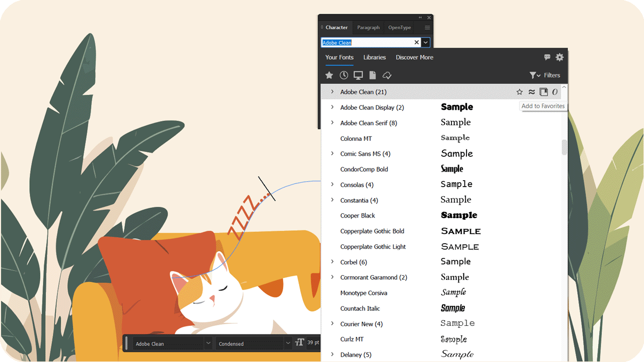Expand the Comic Sans MS family

(332, 154)
